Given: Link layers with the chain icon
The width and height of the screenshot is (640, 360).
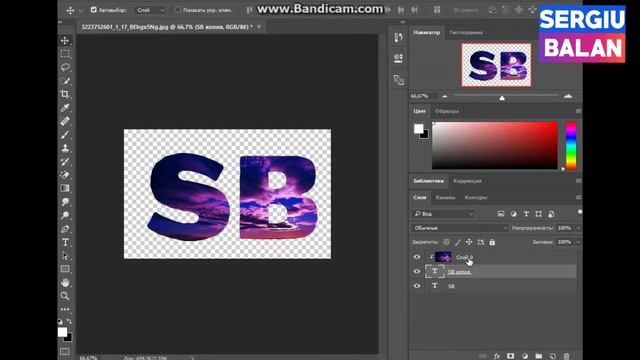Looking at the screenshot, I should (x=483, y=356).
